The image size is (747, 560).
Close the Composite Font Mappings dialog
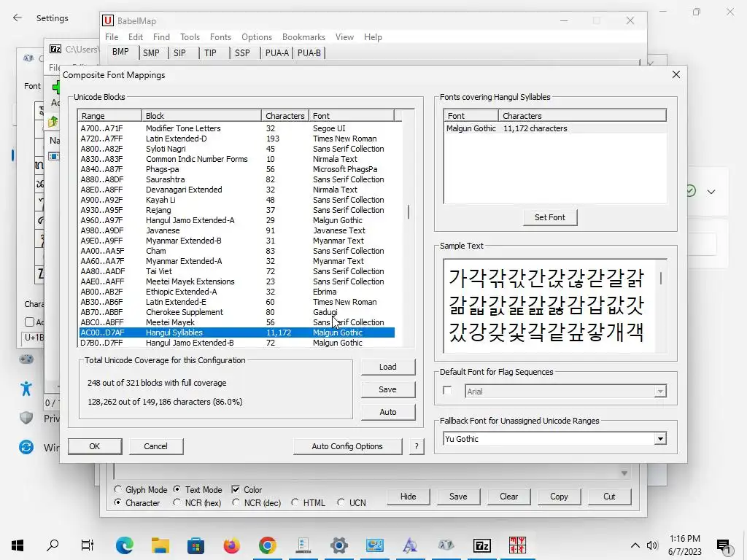coord(676,75)
